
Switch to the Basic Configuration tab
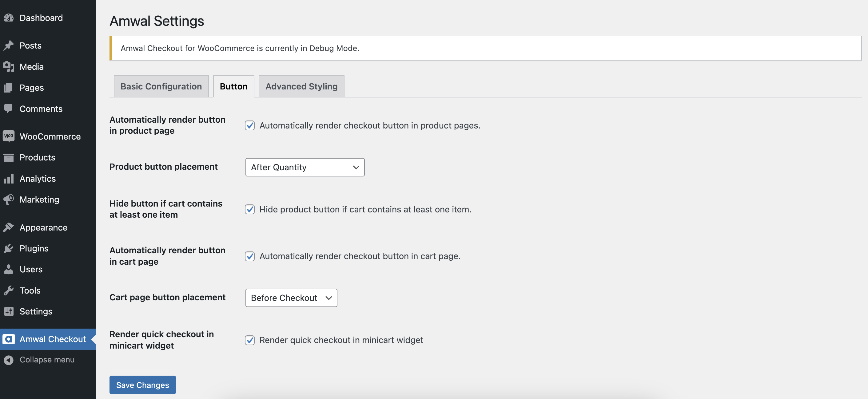(x=161, y=87)
